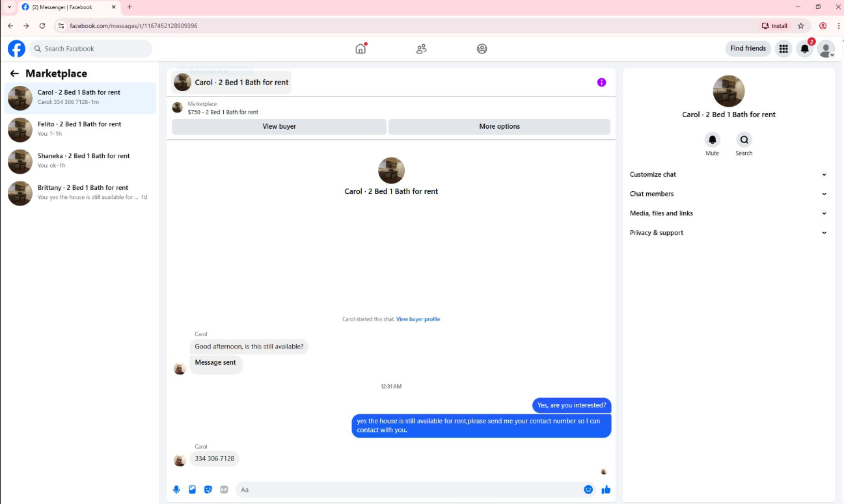Go back using the Marketplace back arrow
Image resolution: width=844 pixels, height=504 pixels.
tap(14, 73)
